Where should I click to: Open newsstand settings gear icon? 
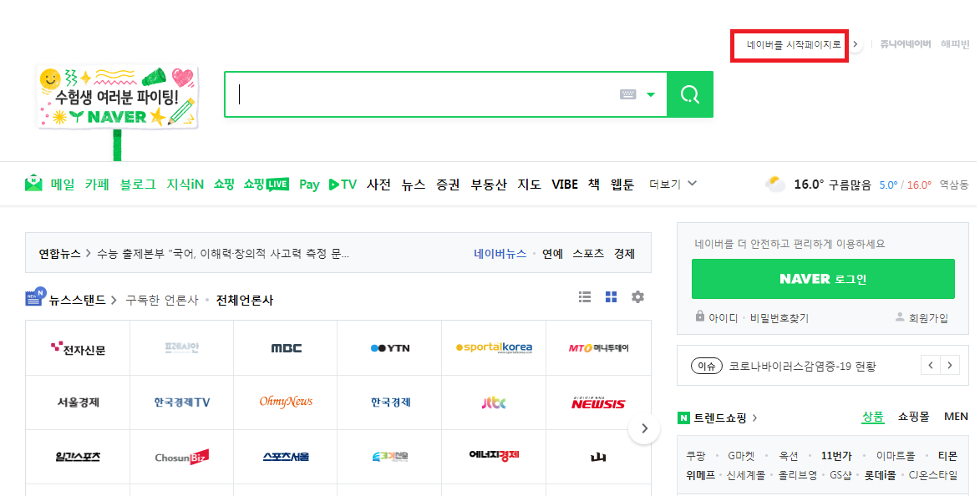coord(637,296)
